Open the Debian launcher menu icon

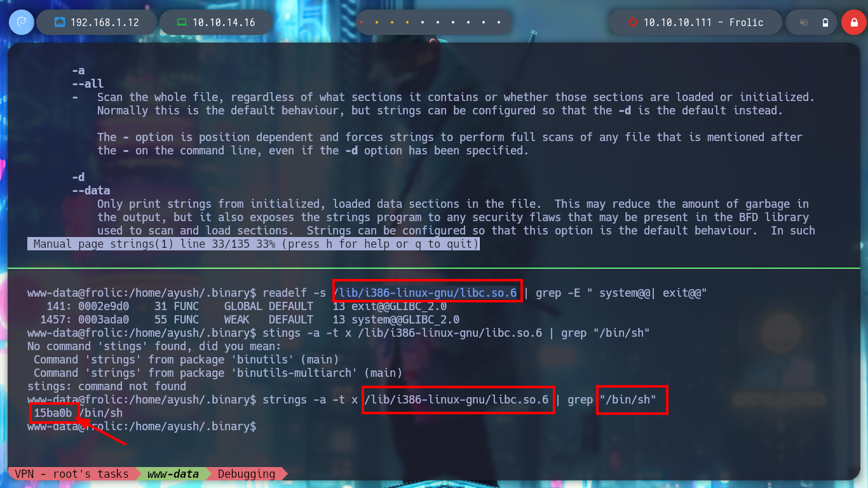[21, 22]
